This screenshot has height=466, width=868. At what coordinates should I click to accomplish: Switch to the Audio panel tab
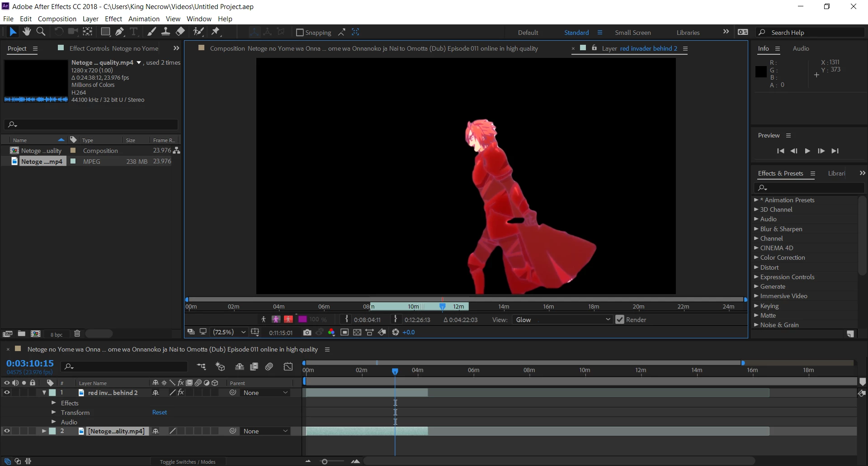[801, 48]
